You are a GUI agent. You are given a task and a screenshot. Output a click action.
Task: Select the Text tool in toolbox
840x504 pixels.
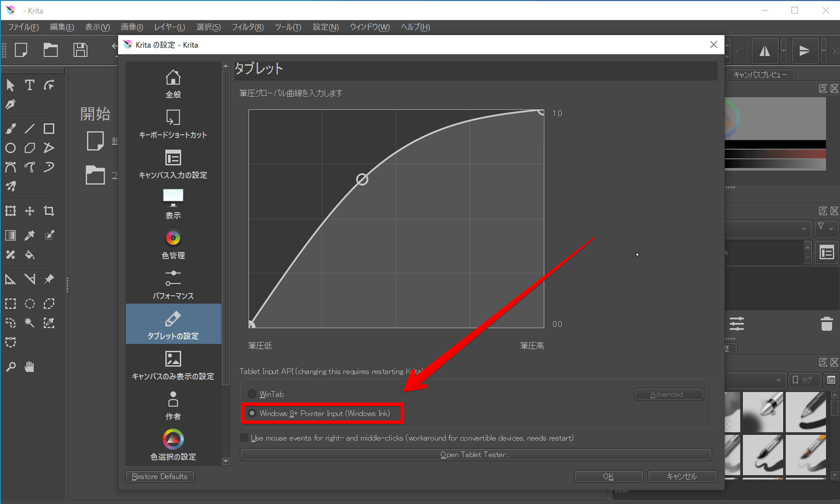pyautogui.click(x=30, y=85)
